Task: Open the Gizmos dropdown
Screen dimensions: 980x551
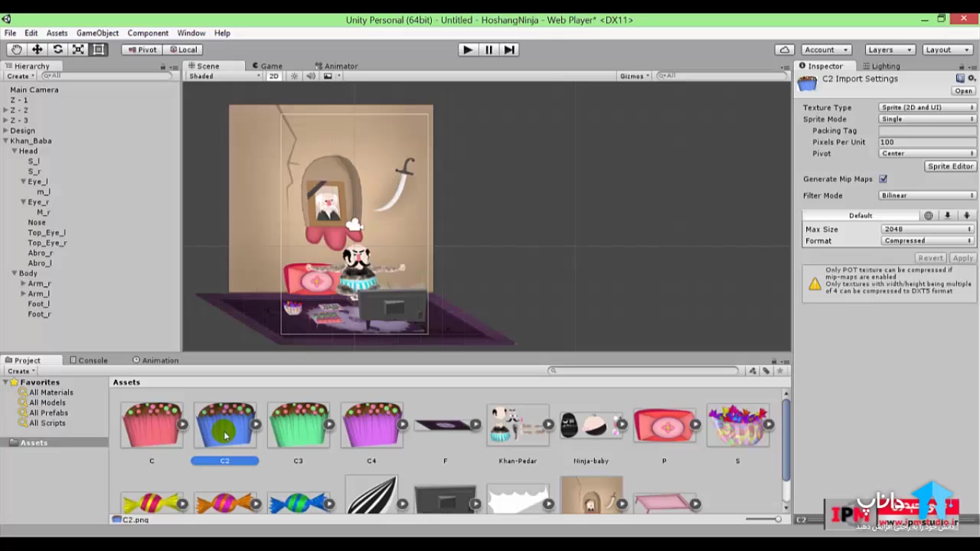Action: coord(635,76)
